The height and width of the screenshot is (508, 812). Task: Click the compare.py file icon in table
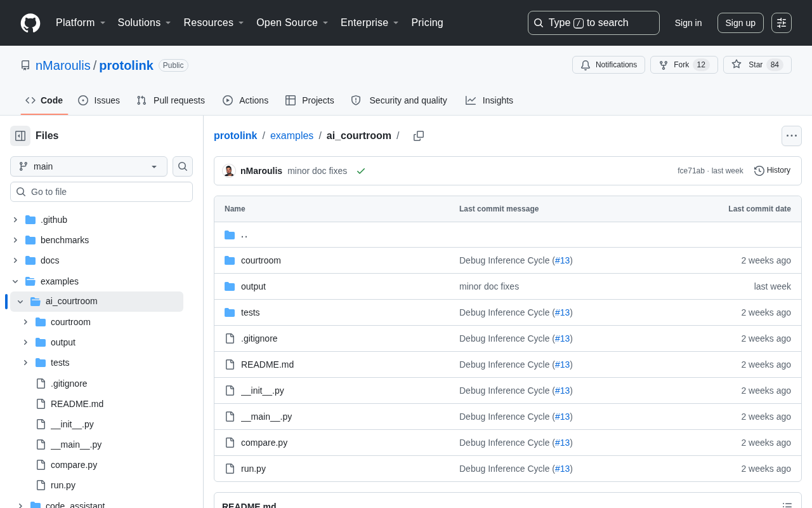pyautogui.click(x=230, y=443)
